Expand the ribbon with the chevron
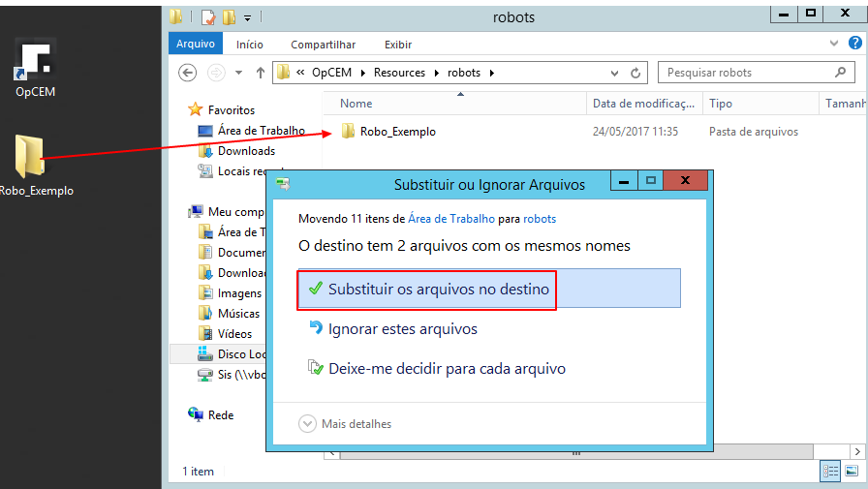The image size is (868, 489). [834, 44]
